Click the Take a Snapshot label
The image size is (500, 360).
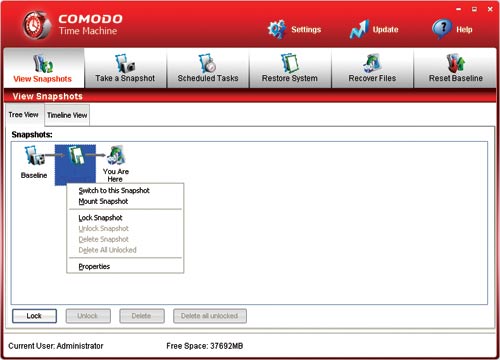pyautogui.click(x=125, y=78)
